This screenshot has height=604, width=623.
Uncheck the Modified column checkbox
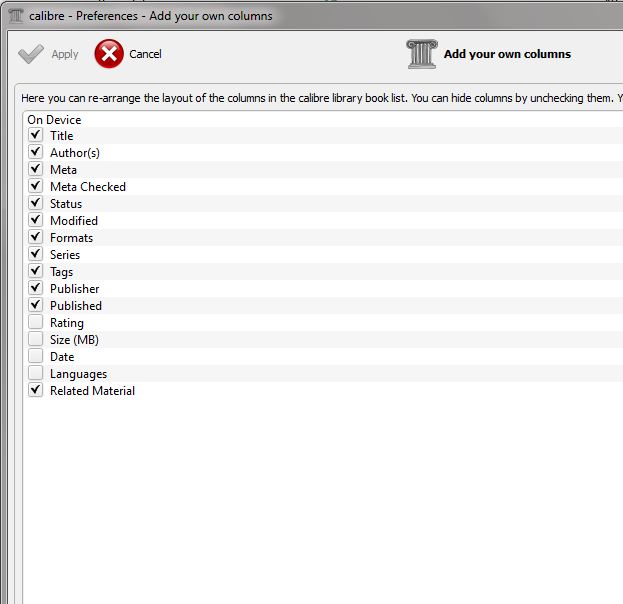pyautogui.click(x=36, y=221)
